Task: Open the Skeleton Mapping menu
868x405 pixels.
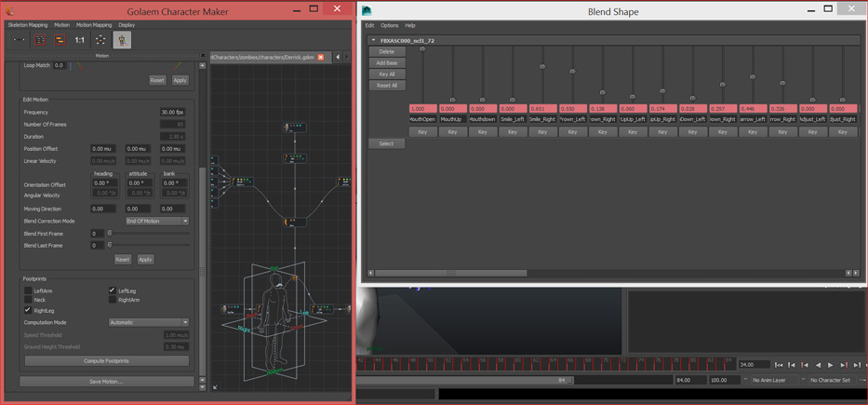Action: coord(28,25)
